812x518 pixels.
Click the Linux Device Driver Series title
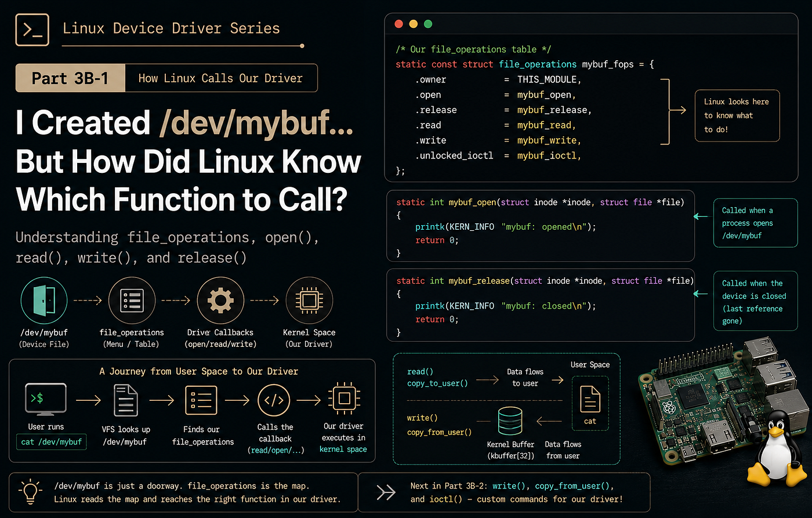pos(171,28)
